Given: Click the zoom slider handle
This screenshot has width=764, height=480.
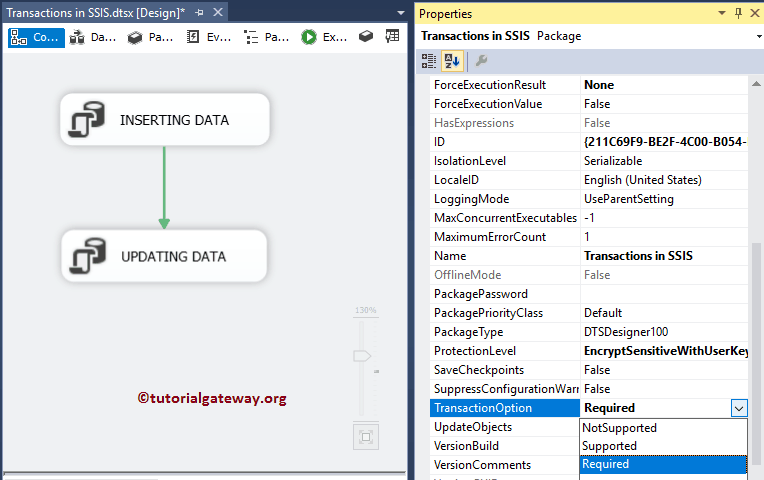Looking at the screenshot, I should click(x=362, y=356).
